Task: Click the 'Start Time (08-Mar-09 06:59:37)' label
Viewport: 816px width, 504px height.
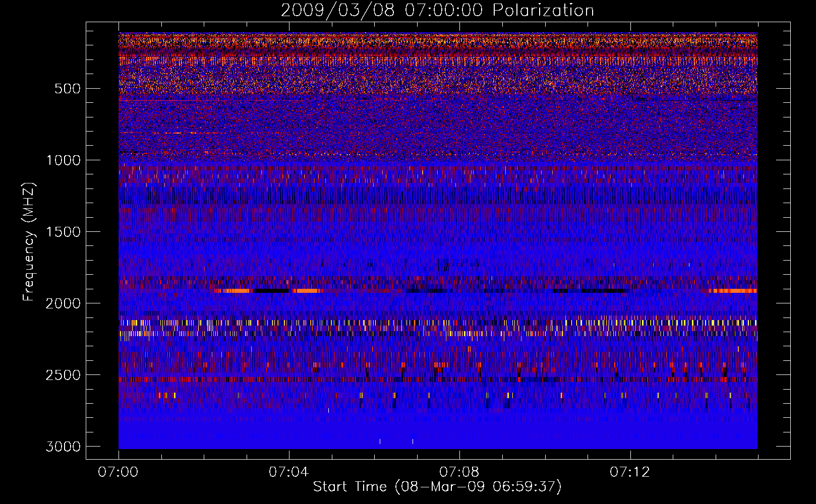Action: point(437,487)
